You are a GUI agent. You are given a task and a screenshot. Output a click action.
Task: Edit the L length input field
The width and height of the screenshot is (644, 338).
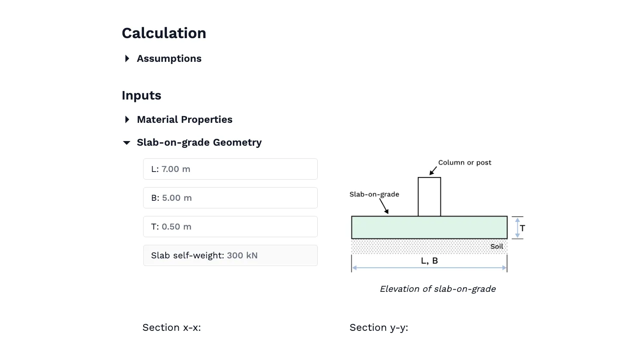pyautogui.click(x=230, y=169)
